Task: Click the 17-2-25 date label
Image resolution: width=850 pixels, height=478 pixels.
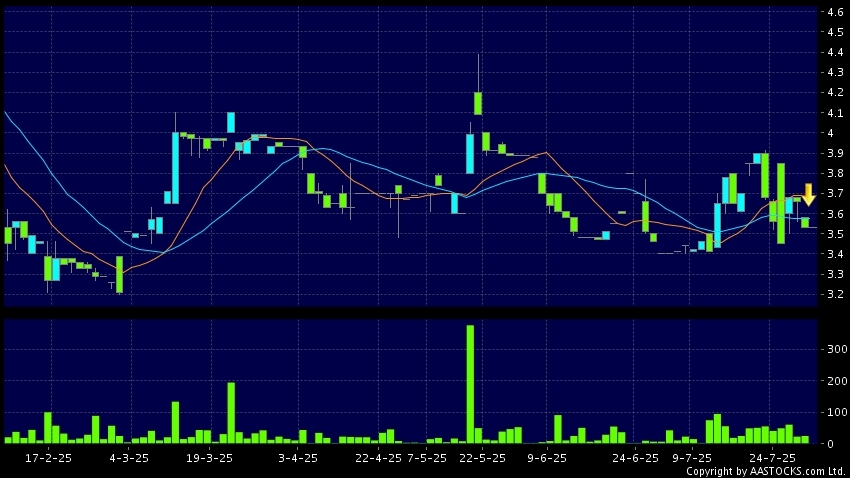Action: coord(48,458)
